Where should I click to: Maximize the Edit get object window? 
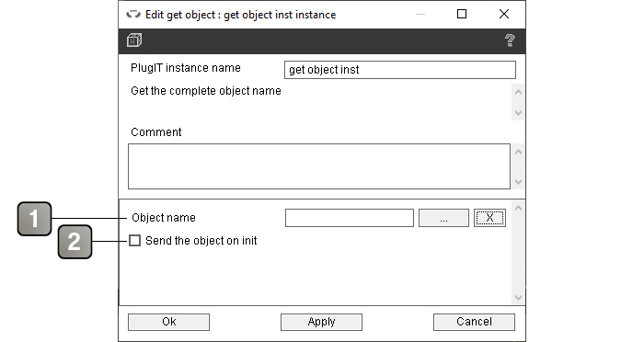pos(462,14)
